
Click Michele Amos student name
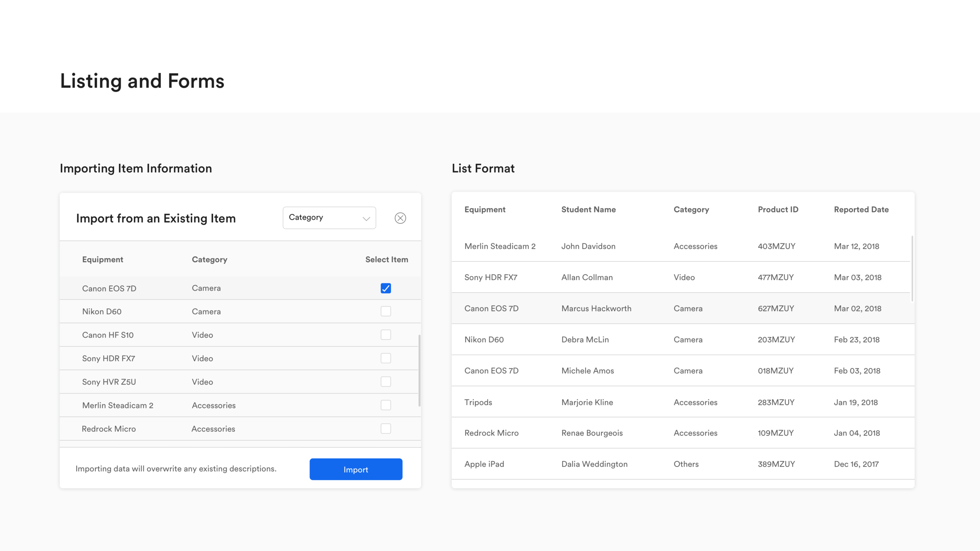(588, 370)
